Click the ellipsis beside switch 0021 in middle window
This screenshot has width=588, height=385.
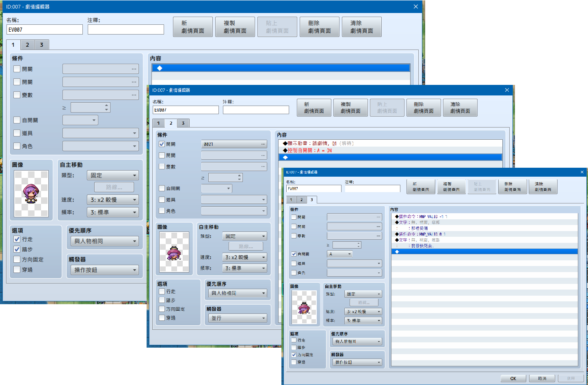tap(263, 144)
